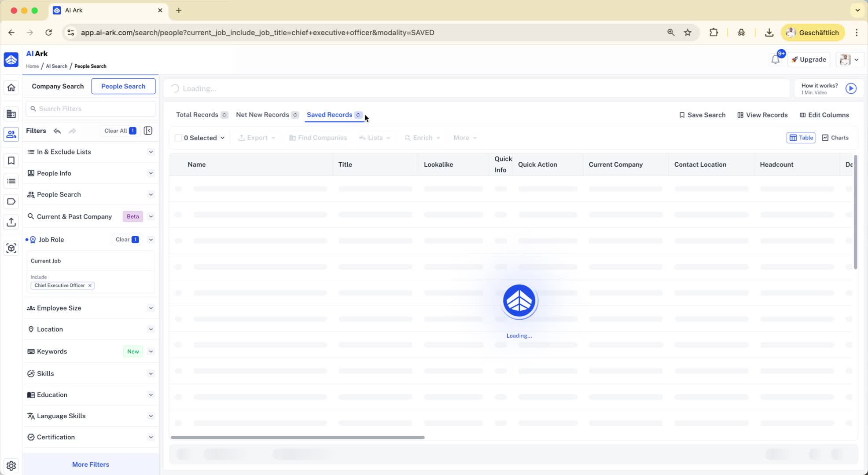The height and width of the screenshot is (475, 868).
Task: Check the 0 Selected checkbox
Action: click(x=178, y=138)
